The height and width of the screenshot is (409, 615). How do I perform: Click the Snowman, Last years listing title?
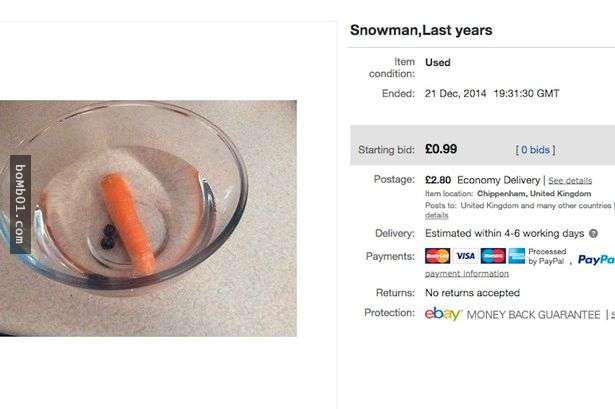(x=421, y=30)
